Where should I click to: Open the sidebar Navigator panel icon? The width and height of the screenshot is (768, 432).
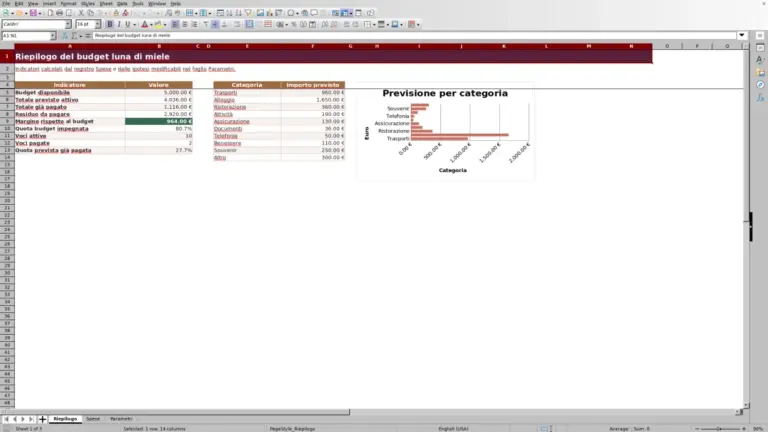pos(760,85)
